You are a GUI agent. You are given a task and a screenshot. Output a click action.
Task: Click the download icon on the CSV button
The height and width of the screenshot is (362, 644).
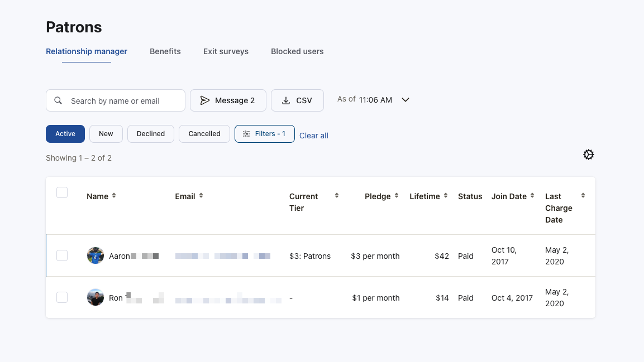[x=287, y=100]
